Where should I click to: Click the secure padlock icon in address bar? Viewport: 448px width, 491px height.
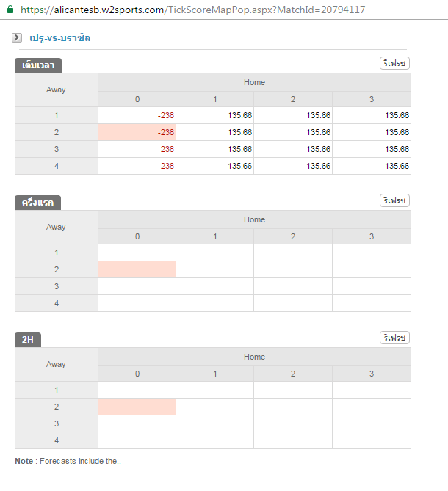coord(10,10)
